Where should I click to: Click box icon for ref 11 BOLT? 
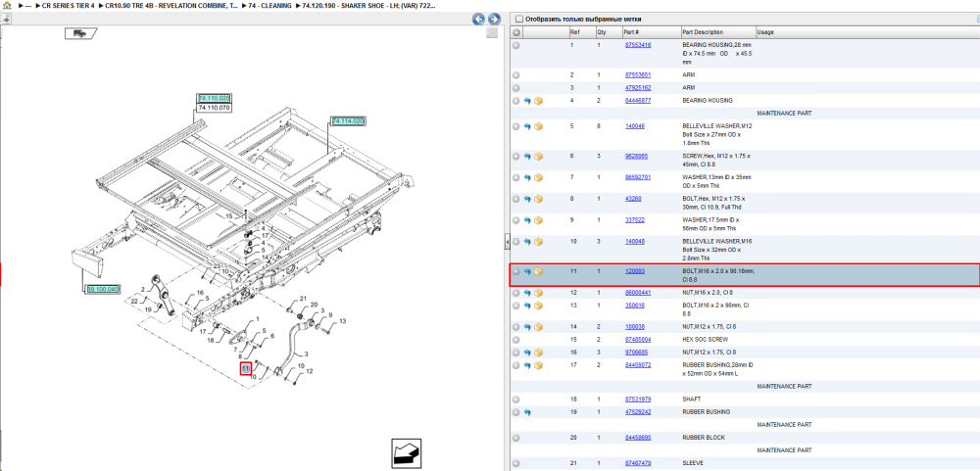point(538,272)
